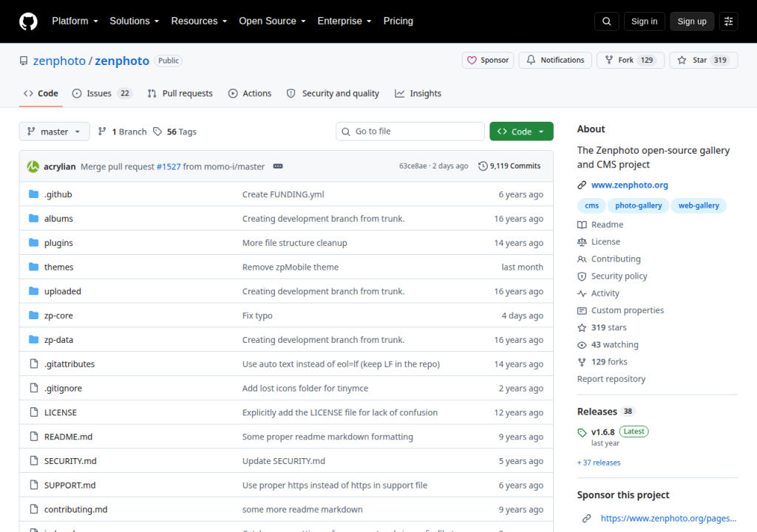Click the uploaded folder icon
Viewport: 757px width, 532px height.
click(x=33, y=291)
